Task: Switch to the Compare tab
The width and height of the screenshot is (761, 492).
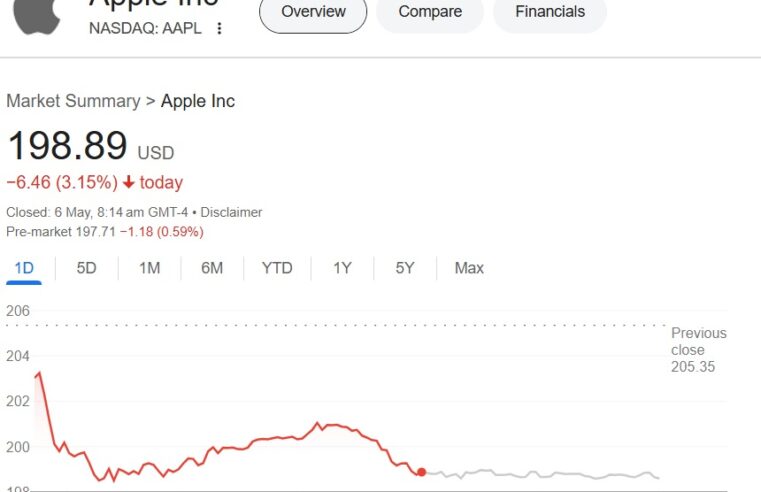Action: coord(430,12)
